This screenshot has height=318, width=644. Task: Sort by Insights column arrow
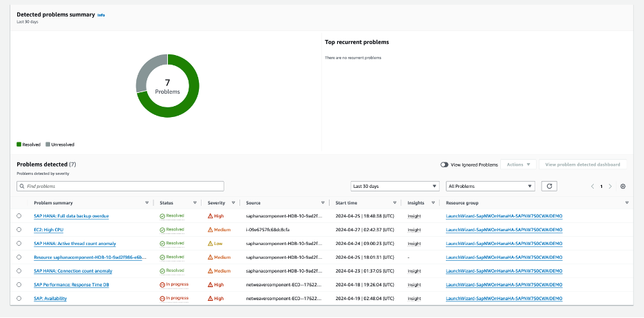point(433,203)
